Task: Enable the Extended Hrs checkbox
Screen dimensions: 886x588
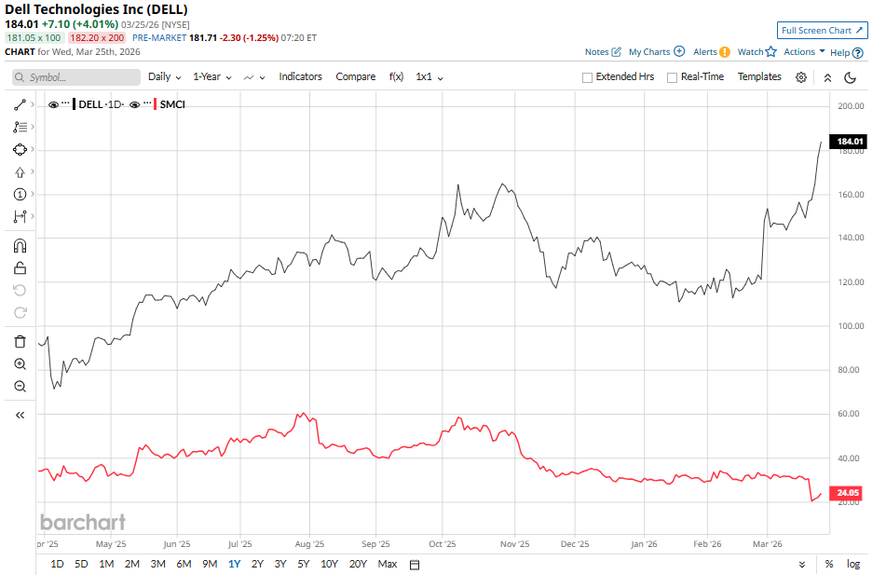Action: click(587, 77)
